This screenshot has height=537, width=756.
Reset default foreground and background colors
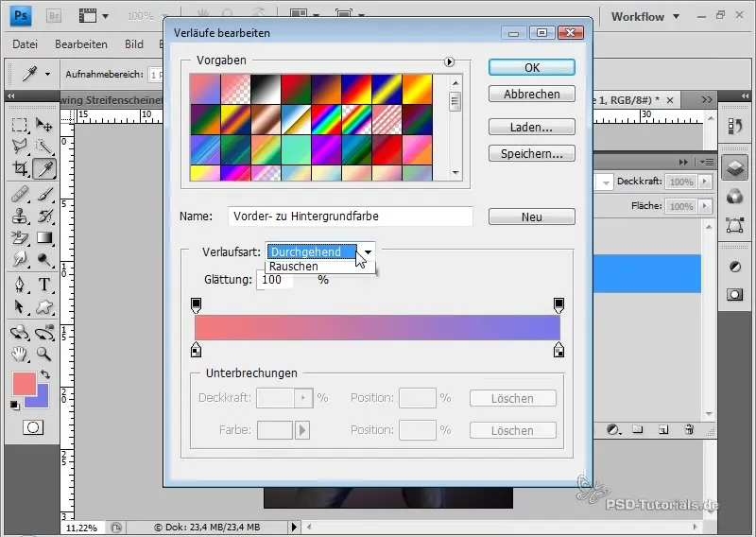coord(15,406)
